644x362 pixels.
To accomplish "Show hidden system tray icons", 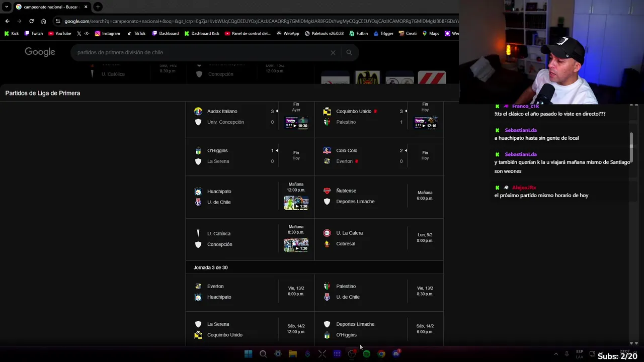I will [x=556, y=354].
